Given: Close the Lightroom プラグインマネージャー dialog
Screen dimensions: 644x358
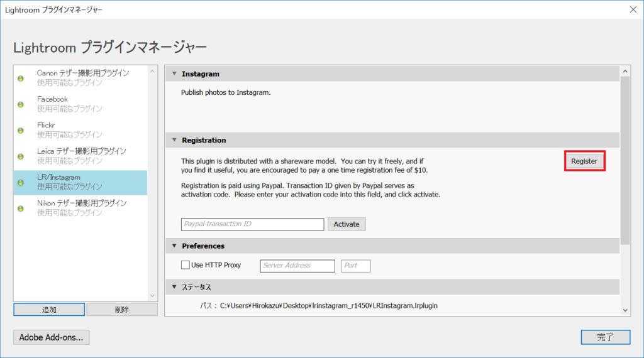Looking at the screenshot, I should (x=633, y=9).
